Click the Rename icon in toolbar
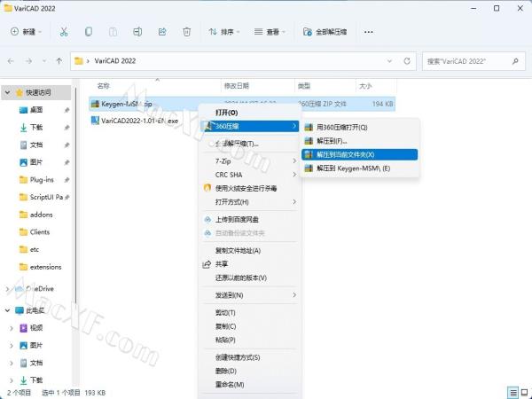This screenshot has width=532, height=399. pos(137,32)
